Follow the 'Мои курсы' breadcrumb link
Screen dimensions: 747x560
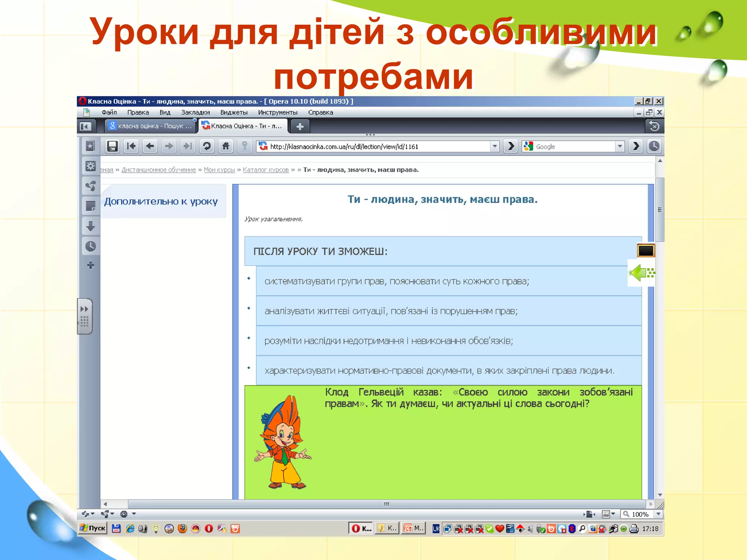[219, 170]
